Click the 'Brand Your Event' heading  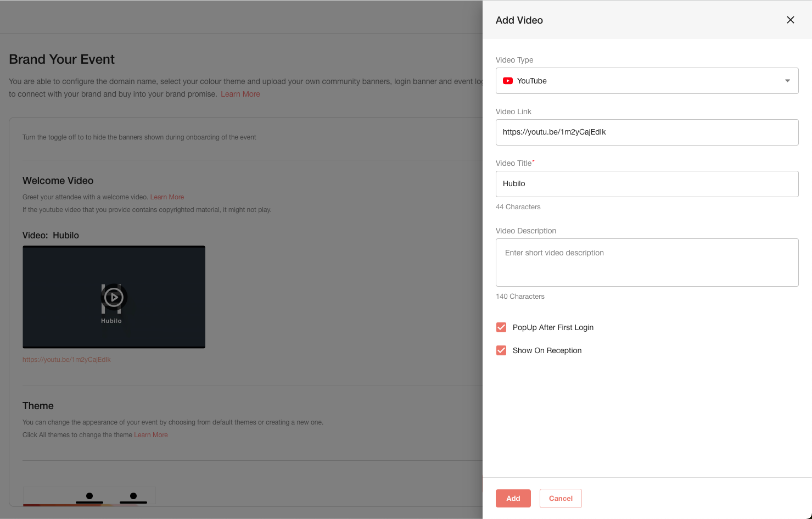click(62, 59)
